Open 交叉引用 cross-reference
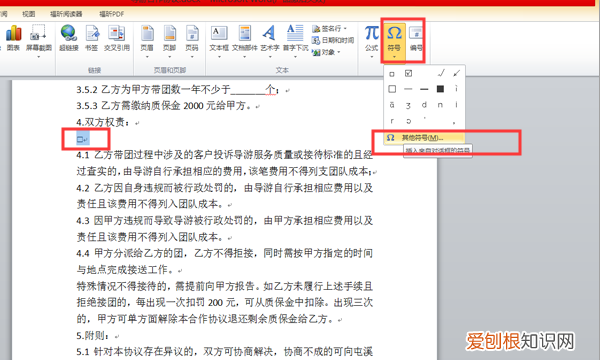 click(x=117, y=38)
